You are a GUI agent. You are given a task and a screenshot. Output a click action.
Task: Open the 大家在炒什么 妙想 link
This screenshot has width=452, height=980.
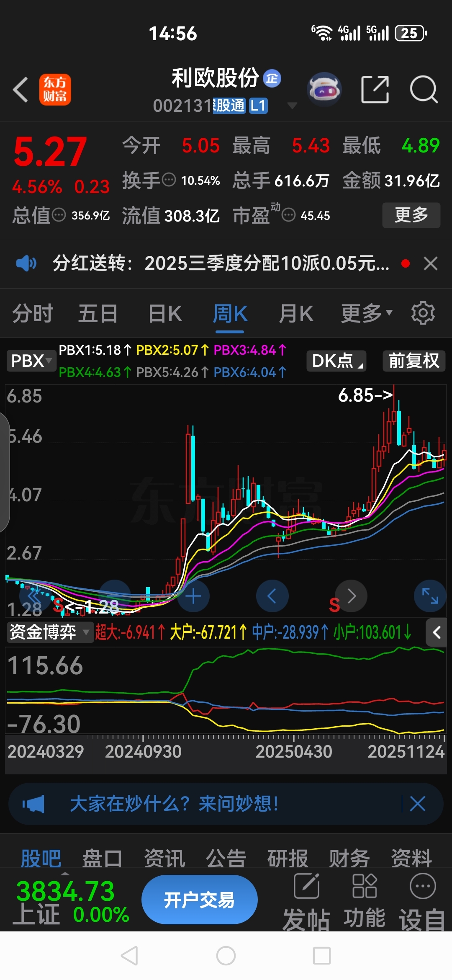click(x=174, y=804)
